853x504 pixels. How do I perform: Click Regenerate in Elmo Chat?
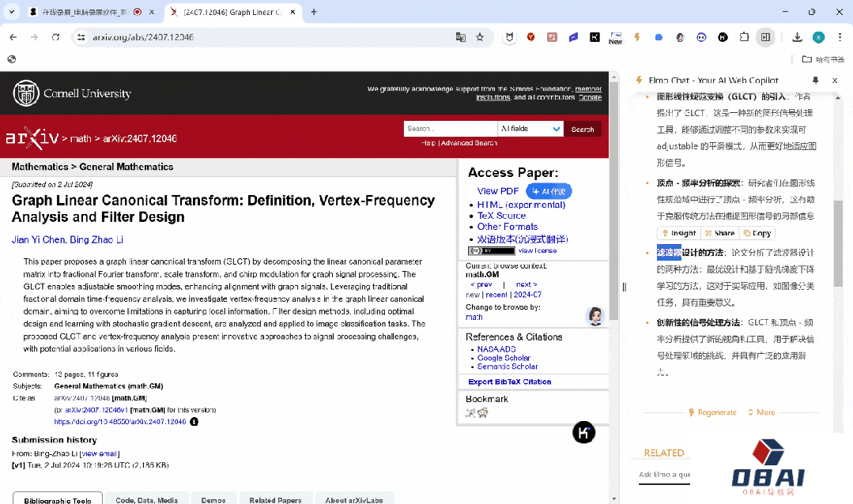point(712,412)
